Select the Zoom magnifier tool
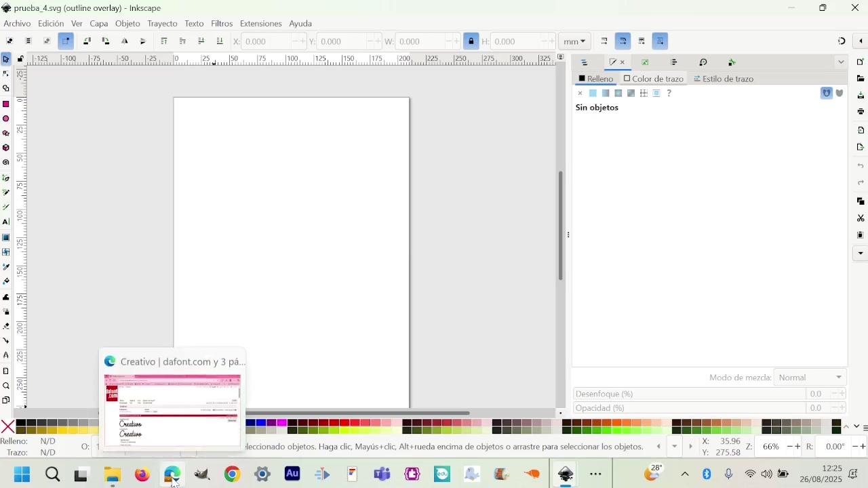The height and width of the screenshot is (488, 868). [6, 386]
